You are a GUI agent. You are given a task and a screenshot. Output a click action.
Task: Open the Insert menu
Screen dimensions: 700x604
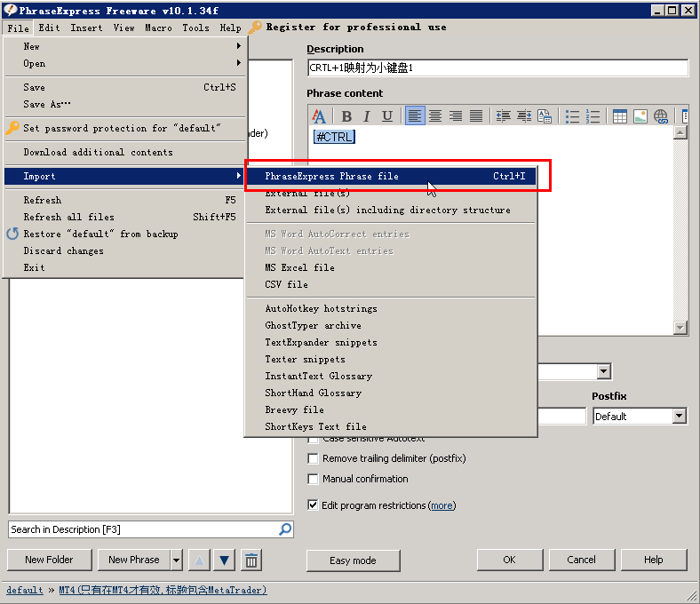click(86, 28)
